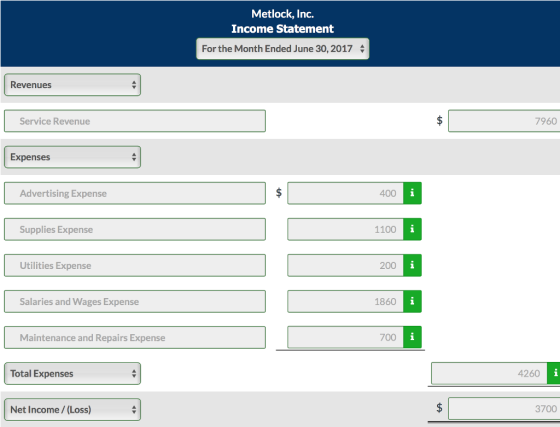560x427 pixels.
Task: Select the Service Revenue account field
Action: point(135,121)
